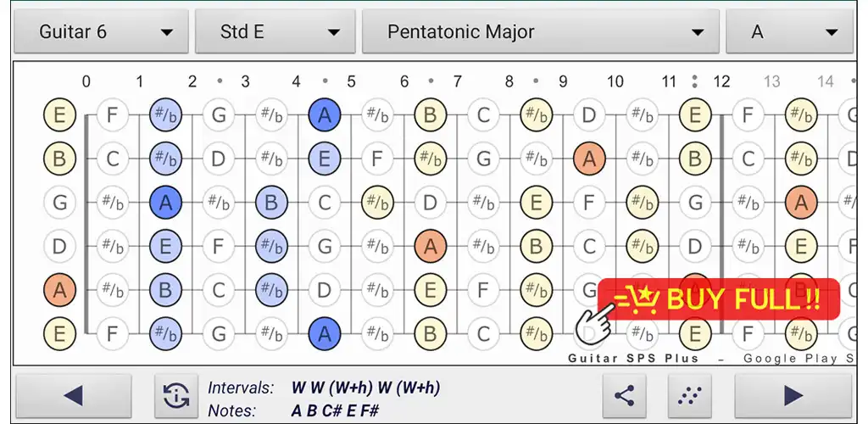Tap F note on D string fret 3
This screenshot has height=424, width=868.
pyautogui.click(x=219, y=246)
